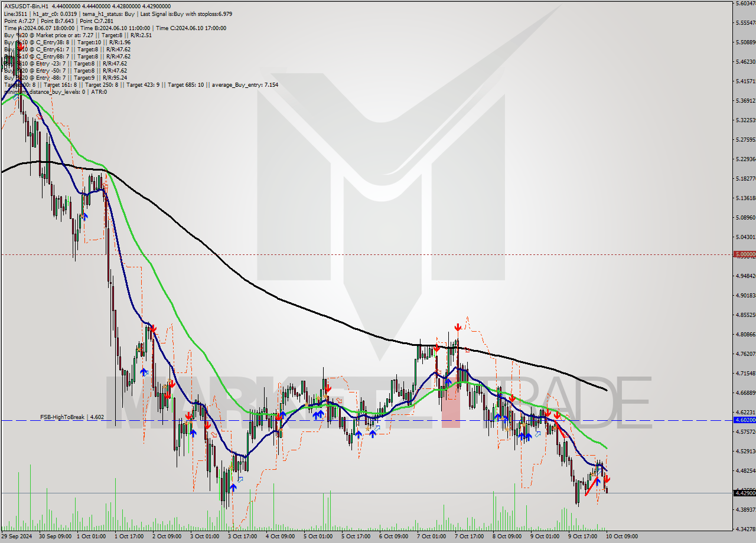The height and width of the screenshot is (543, 756).
Task: Click the 8 Oct 09:00 time label
Action: coord(509,537)
